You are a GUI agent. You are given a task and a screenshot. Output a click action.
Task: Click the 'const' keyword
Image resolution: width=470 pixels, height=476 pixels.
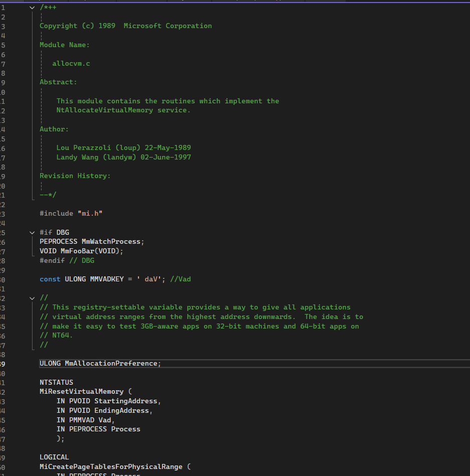(50, 279)
